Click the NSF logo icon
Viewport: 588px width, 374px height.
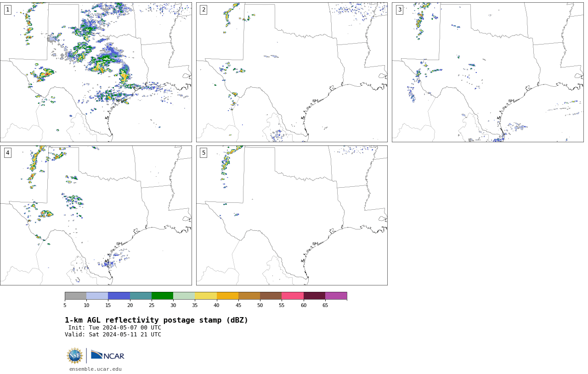(x=75, y=356)
